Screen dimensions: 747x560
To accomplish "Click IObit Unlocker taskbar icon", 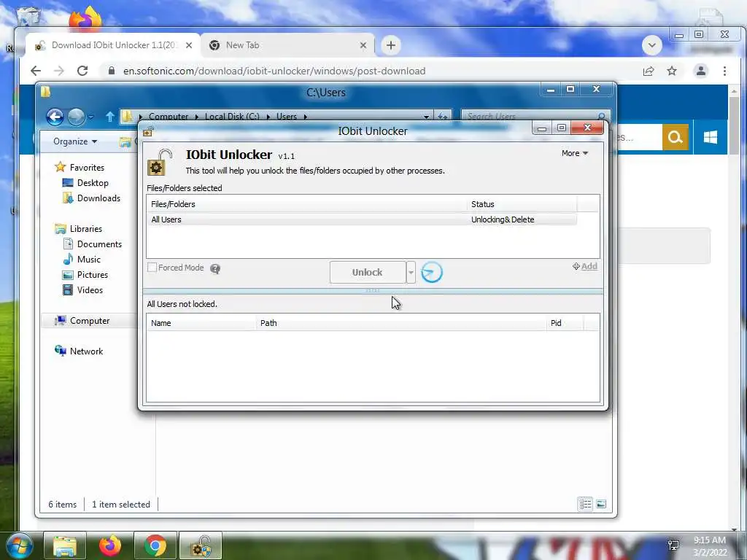I will (x=201, y=545).
